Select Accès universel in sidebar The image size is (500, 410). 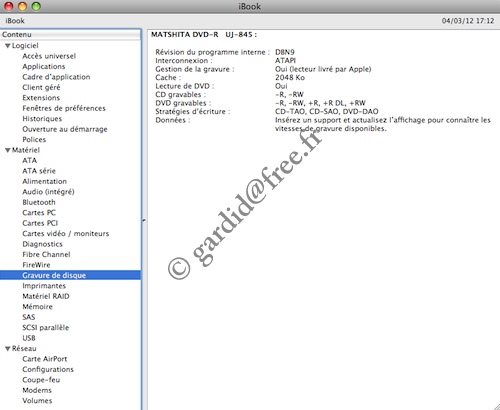coord(49,56)
